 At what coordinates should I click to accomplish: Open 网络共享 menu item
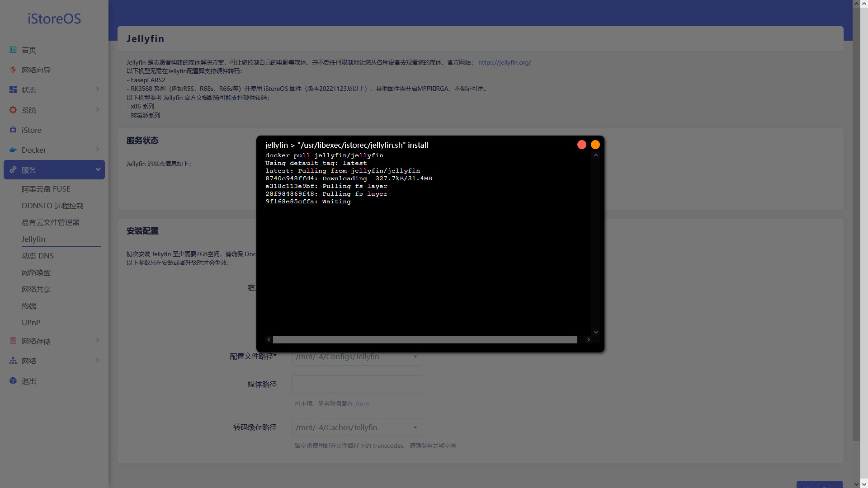(36, 289)
